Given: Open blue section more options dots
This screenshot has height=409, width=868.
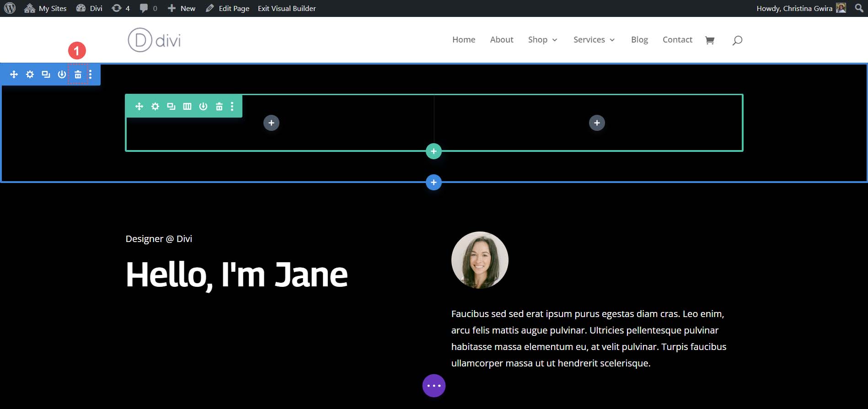Looking at the screenshot, I should (x=91, y=75).
